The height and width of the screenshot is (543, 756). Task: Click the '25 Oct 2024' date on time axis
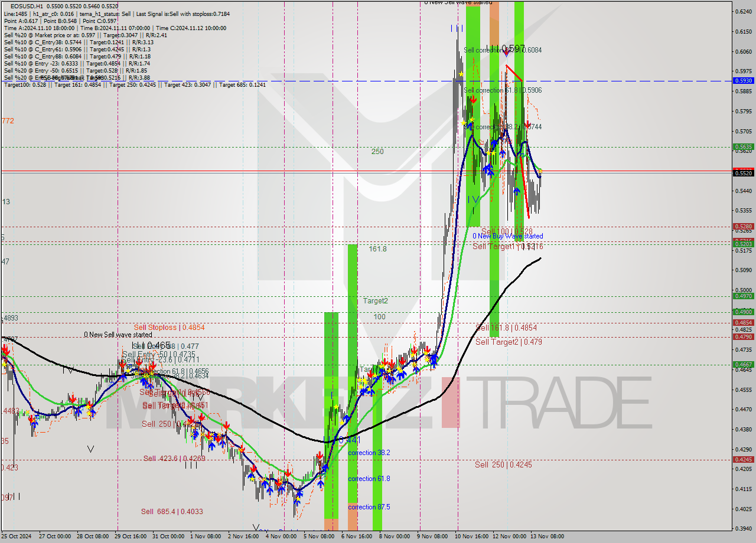[x=15, y=537]
